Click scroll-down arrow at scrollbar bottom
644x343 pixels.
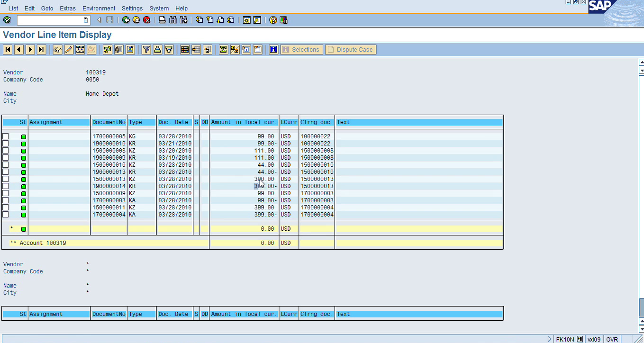[641, 329]
